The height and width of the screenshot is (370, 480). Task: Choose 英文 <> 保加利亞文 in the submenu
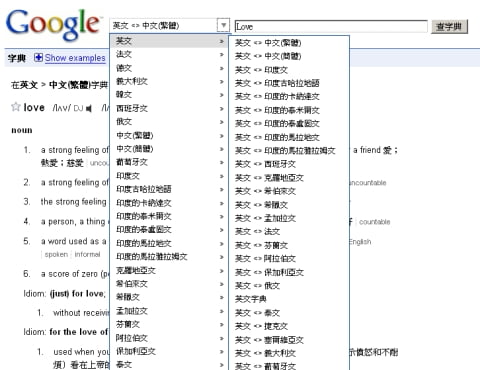tap(289, 272)
